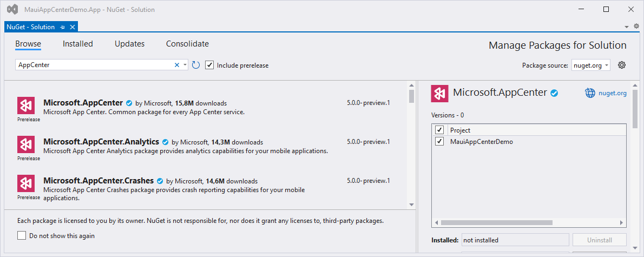Switch to the Installed tab

point(77,44)
